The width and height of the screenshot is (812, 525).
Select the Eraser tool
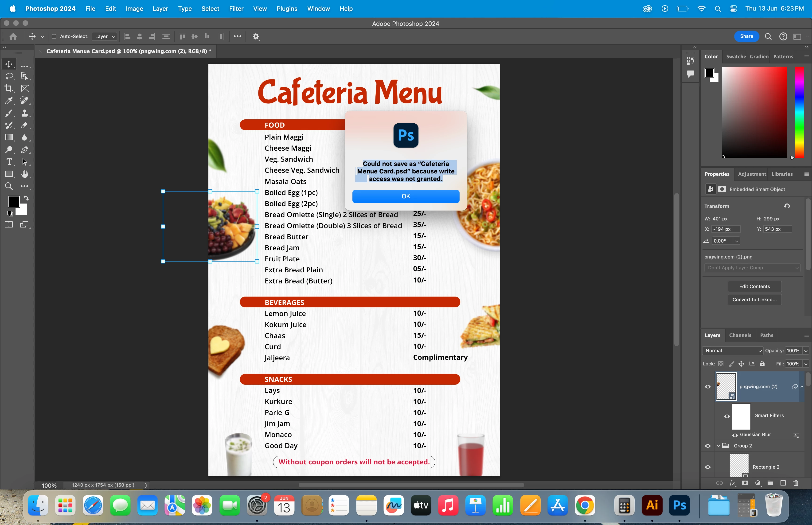(24, 125)
